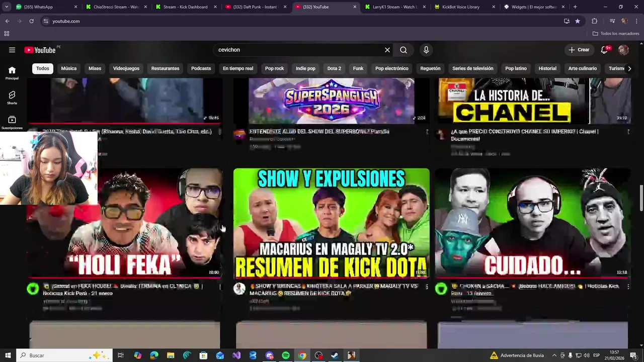
Task: Switch to the Daft Punk tab
Action: [x=256, y=7]
